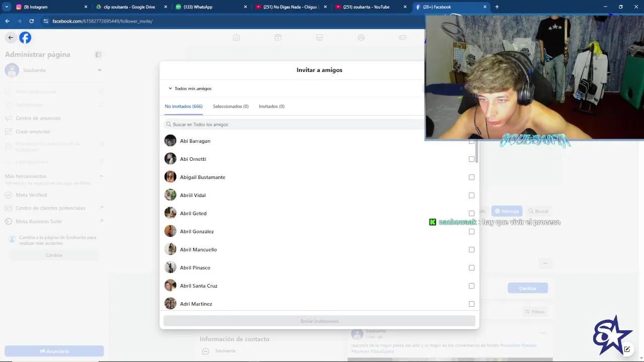Check the box for Abril Pinasco
644x362 pixels.
click(x=471, y=268)
